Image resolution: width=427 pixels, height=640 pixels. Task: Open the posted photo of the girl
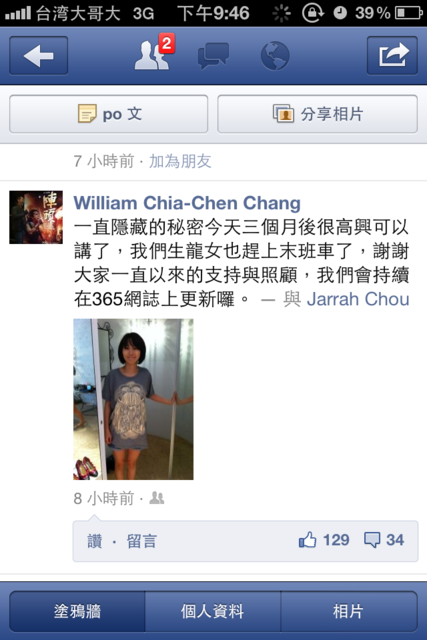(x=133, y=399)
